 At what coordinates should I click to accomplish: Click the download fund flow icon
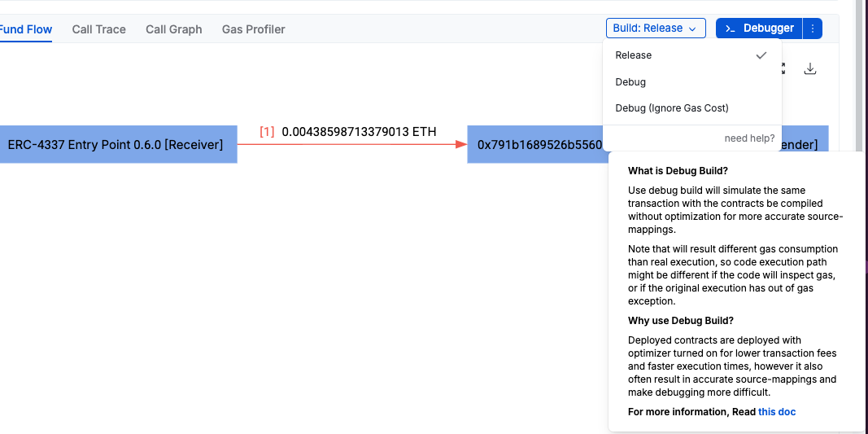pos(809,69)
